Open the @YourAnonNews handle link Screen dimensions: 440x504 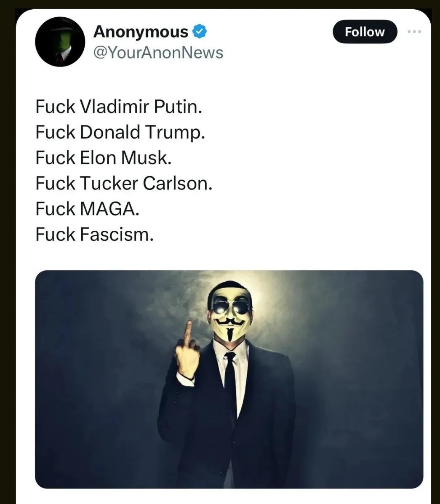click(x=158, y=52)
